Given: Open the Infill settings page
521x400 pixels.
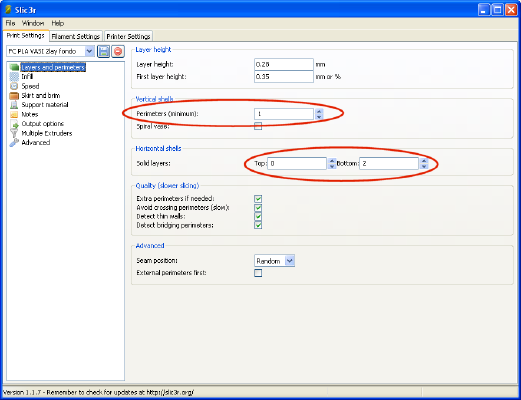Looking at the screenshot, I should pos(27,77).
